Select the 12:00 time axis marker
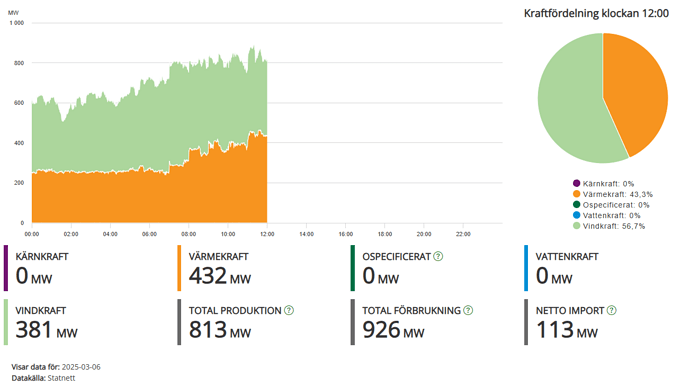 [x=267, y=234]
